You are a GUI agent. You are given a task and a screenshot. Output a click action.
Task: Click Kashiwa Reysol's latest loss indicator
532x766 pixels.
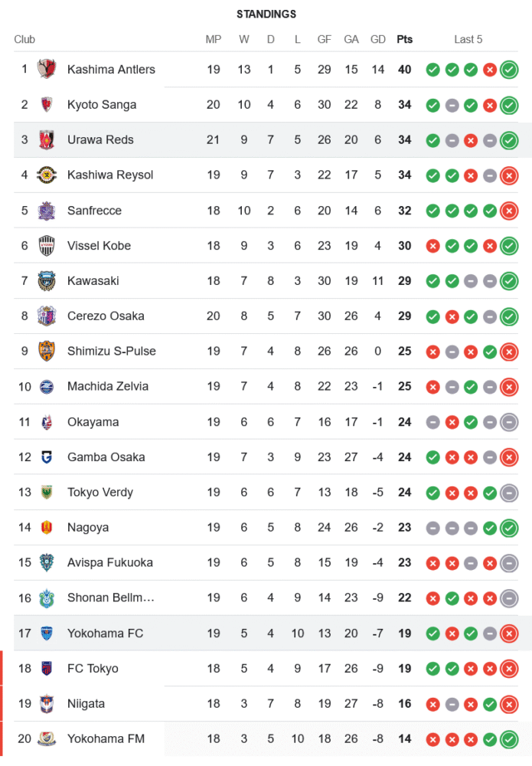(x=509, y=175)
